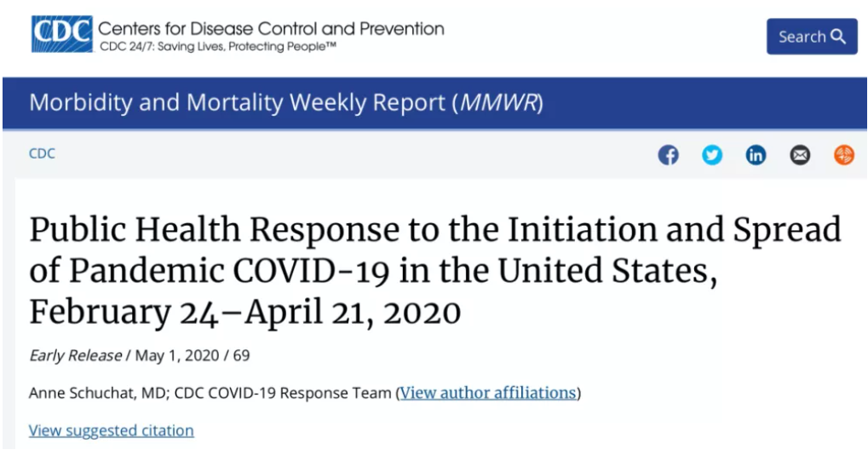868x467 pixels.
Task: Share the article on LinkedIn
Action: [x=756, y=155]
